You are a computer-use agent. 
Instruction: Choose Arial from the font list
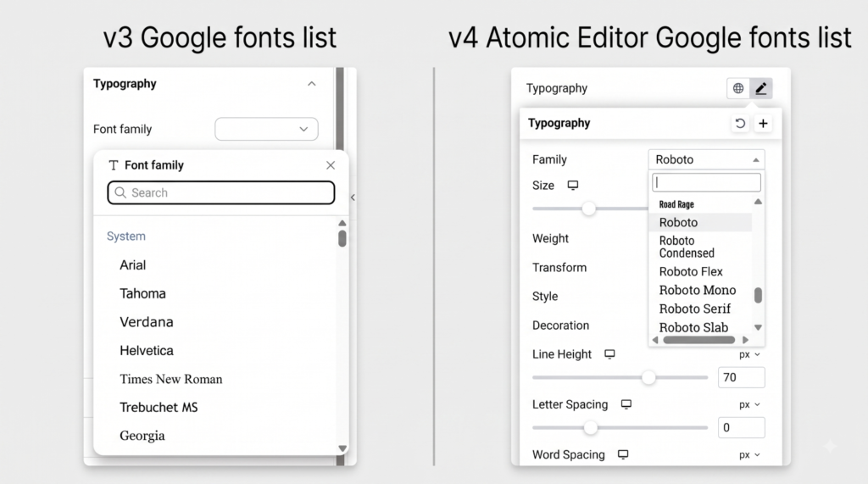[x=133, y=264]
